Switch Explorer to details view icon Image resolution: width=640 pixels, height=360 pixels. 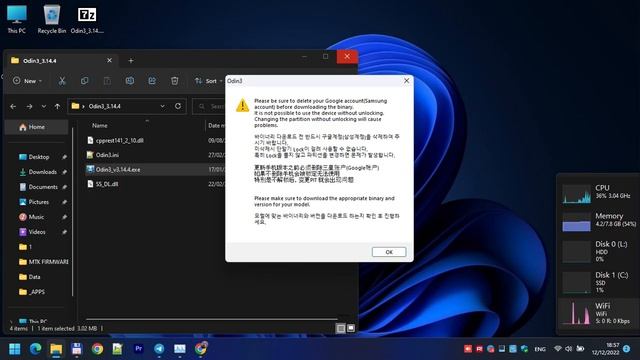340,328
